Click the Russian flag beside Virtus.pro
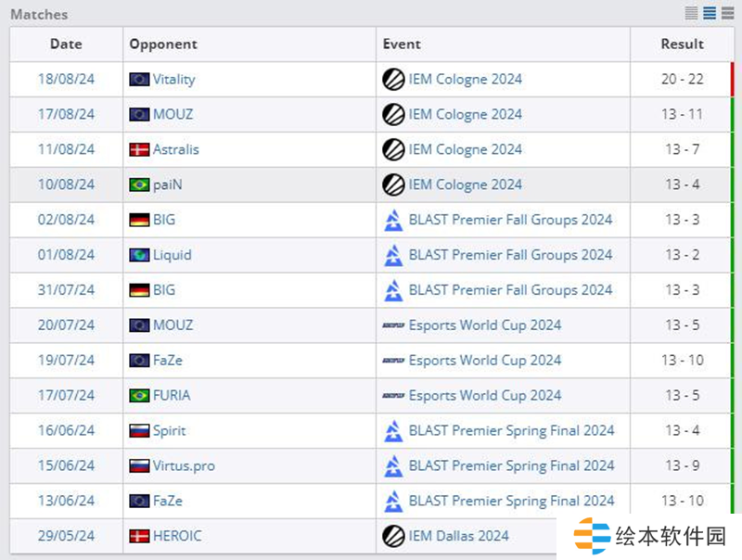 tap(139, 466)
